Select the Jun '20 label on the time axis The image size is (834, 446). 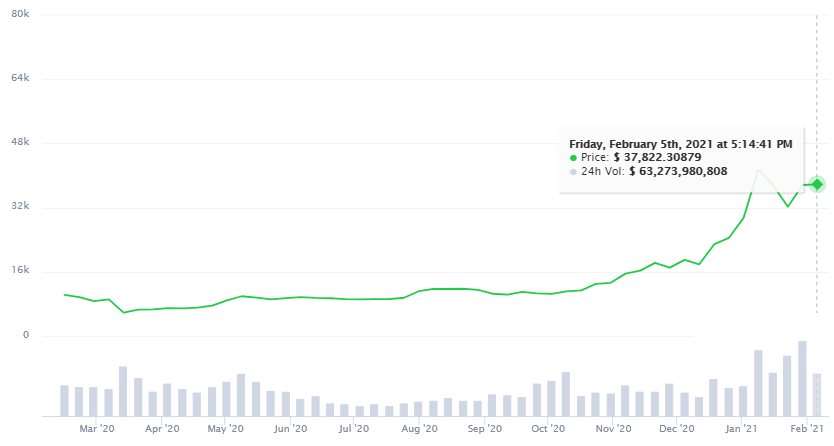click(x=290, y=428)
